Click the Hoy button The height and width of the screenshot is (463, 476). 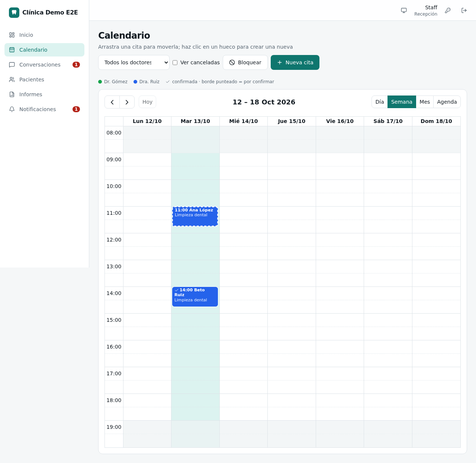tap(147, 102)
